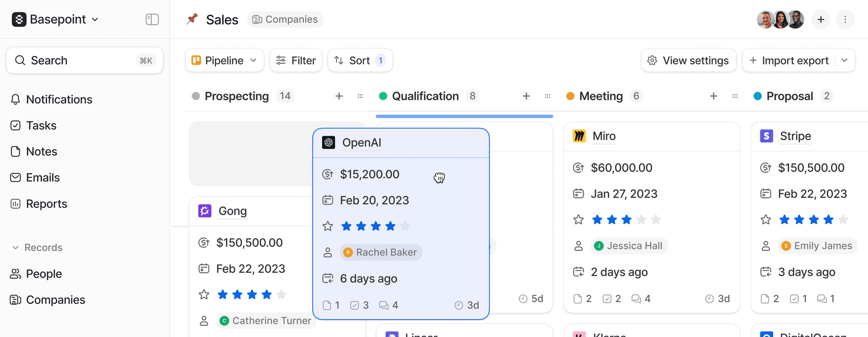Click the Basepoint logo icon
Viewport: 868px width, 337px height.
click(19, 19)
